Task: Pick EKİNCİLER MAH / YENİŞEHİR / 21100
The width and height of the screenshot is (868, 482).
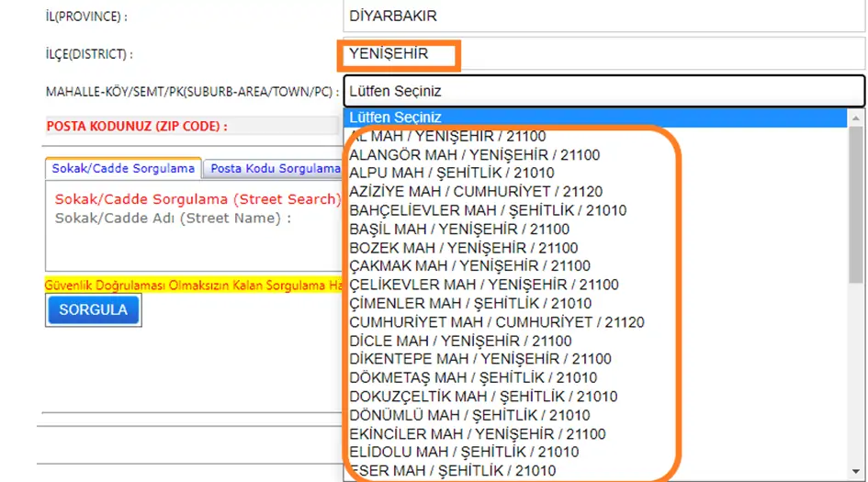Action: coord(478,433)
